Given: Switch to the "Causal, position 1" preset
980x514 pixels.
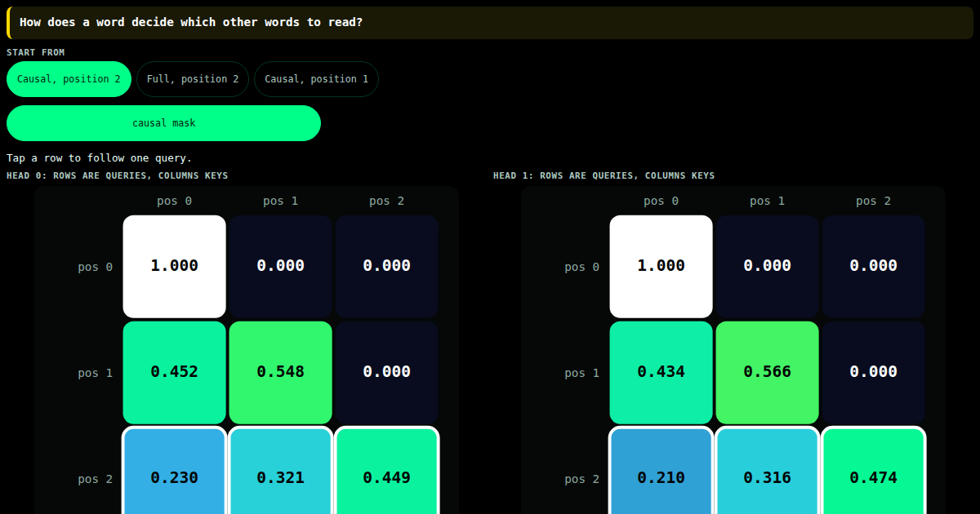Looking at the screenshot, I should pyautogui.click(x=316, y=79).
